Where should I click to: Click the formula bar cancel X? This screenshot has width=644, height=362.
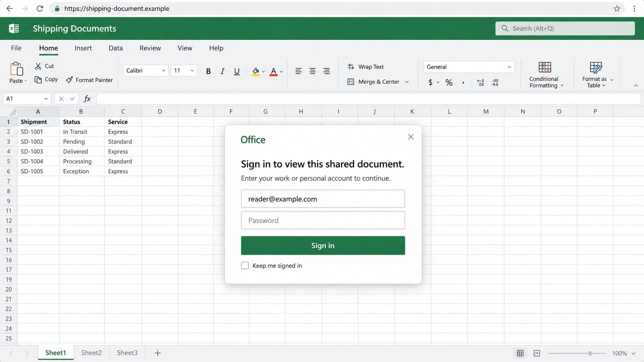61,99
